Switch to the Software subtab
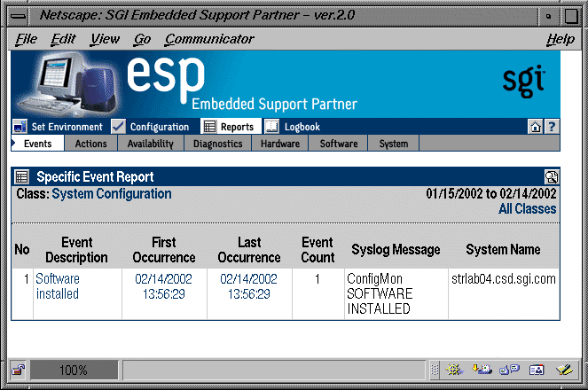This screenshot has width=588, height=390. tap(339, 144)
